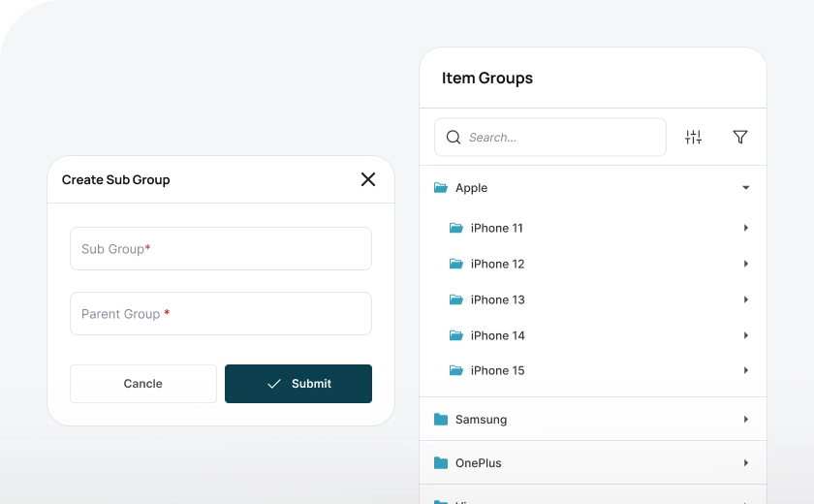
Task: Click the iPhone 15 folder icon
Action: [x=455, y=370]
